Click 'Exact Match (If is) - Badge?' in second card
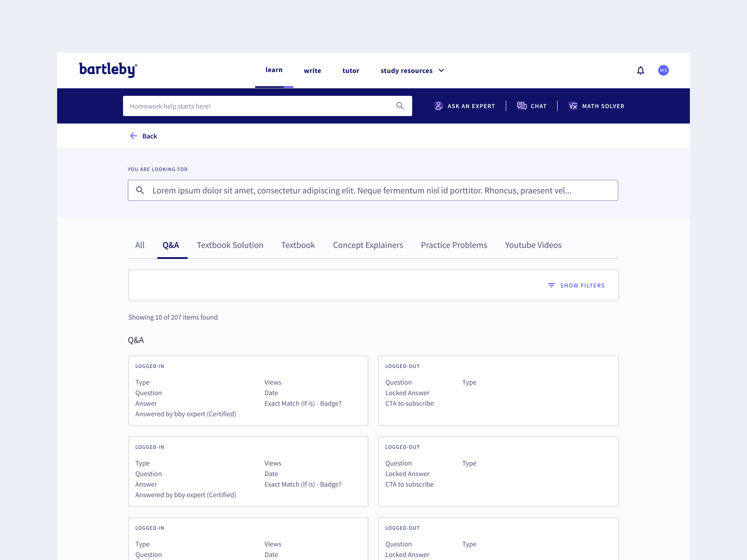 pyautogui.click(x=303, y=484)
